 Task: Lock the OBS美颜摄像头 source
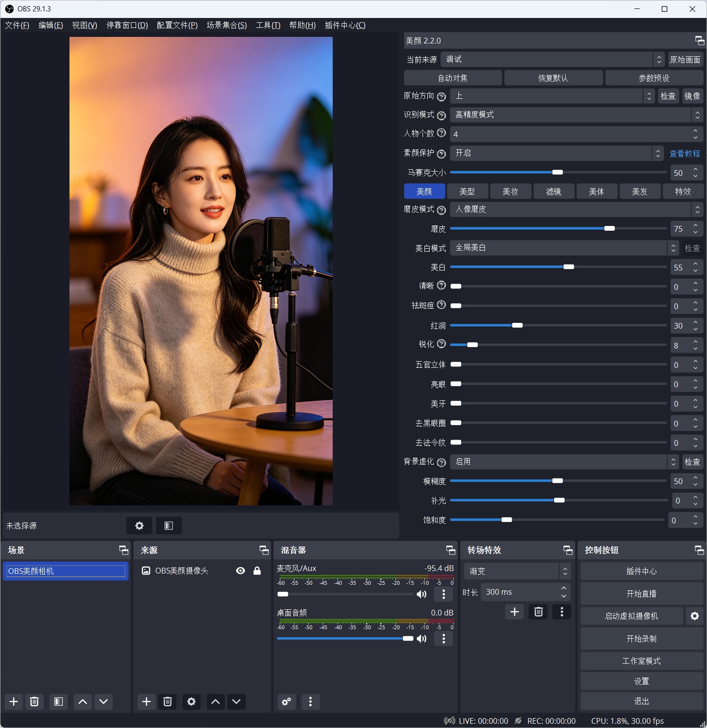pos(258,571)
